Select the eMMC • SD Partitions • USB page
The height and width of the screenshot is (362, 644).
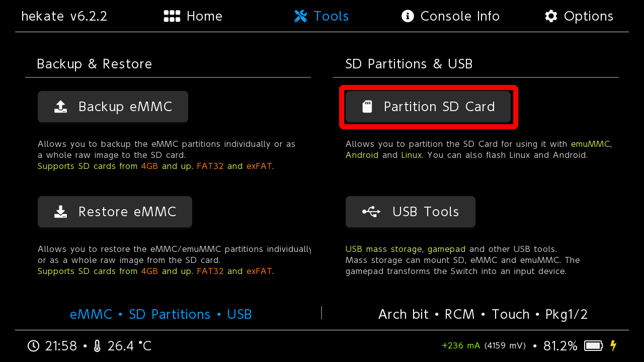coord(161,314)
